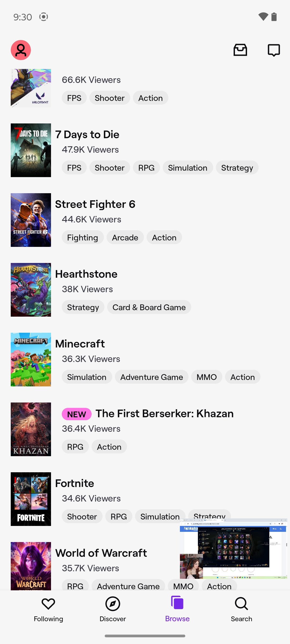Tap the Minecraft box art
The width and height of the screenshot is (290, 644).
[31, 360]
